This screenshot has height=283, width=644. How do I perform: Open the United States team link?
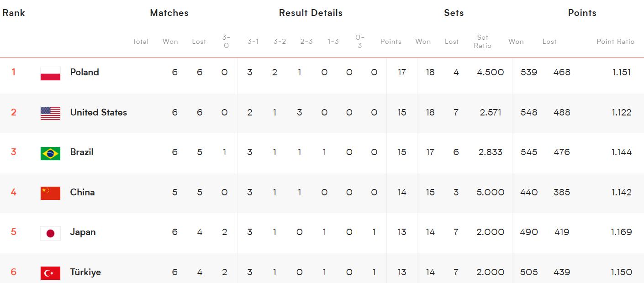coord(98,112)
